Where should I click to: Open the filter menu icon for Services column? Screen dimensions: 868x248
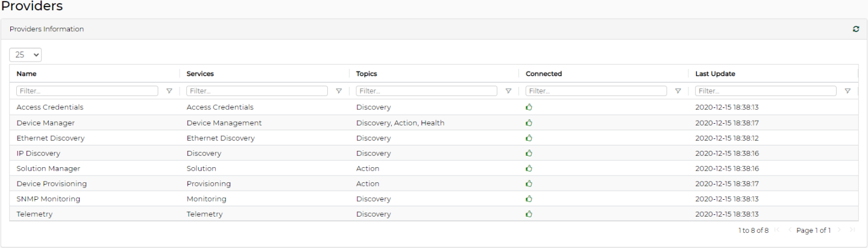click(x=339, y=91)
